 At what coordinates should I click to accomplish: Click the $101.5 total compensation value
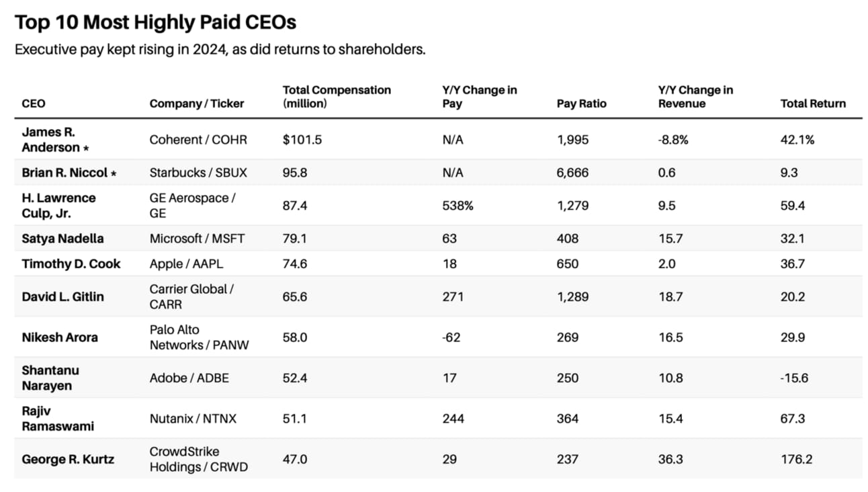302,140
